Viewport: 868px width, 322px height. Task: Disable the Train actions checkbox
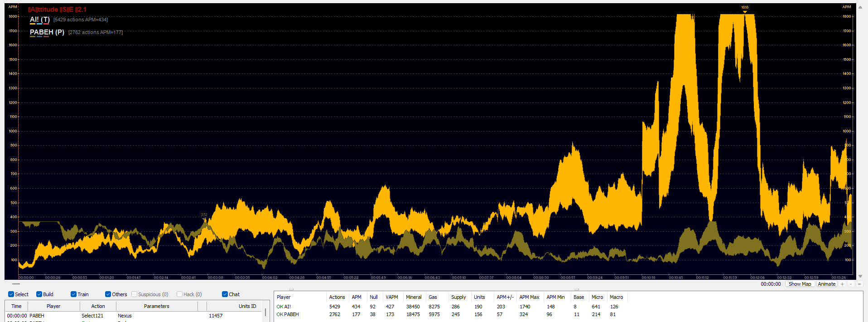pyautogui.click(x=73, y=294)
